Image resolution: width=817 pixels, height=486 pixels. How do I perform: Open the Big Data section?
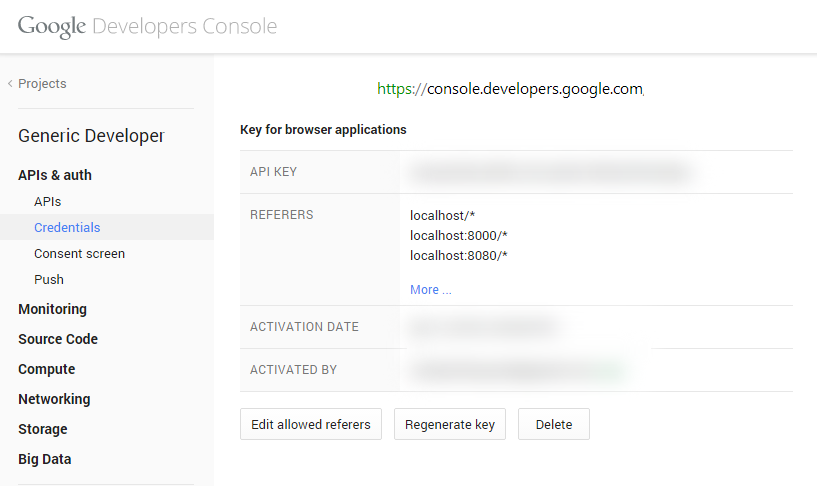pyautogui.click(x=45, y=459)
